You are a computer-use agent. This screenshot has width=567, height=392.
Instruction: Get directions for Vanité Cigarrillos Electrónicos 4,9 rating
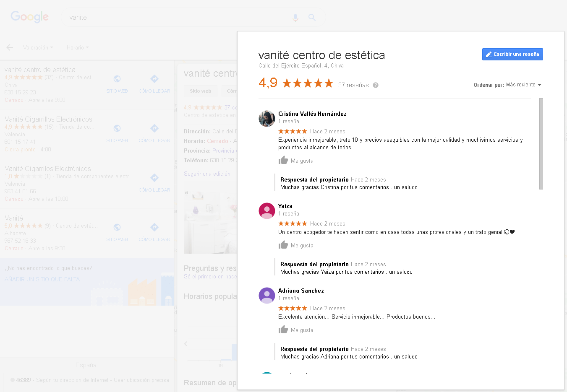click(x=154, y=128)
